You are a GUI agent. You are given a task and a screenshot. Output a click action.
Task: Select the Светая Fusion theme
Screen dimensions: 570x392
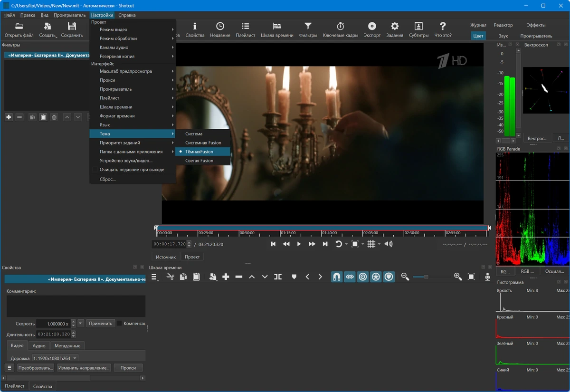point(203,161)
